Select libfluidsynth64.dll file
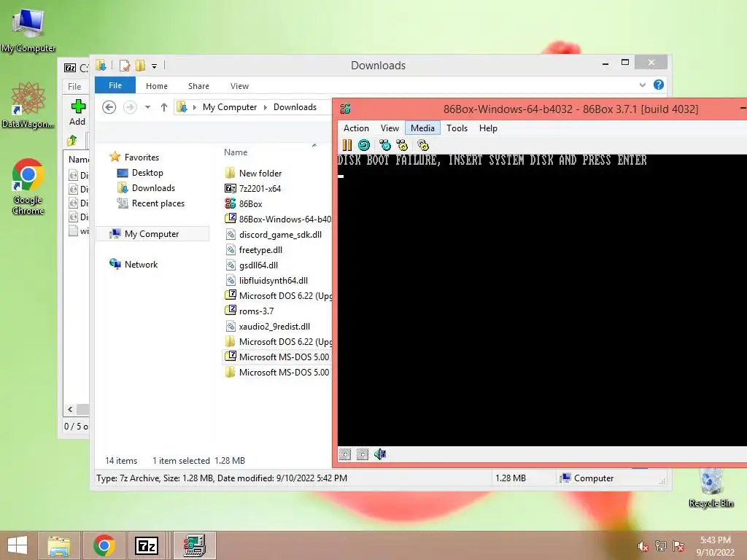The height and width of the screenshot is (560, 747). 273,281
